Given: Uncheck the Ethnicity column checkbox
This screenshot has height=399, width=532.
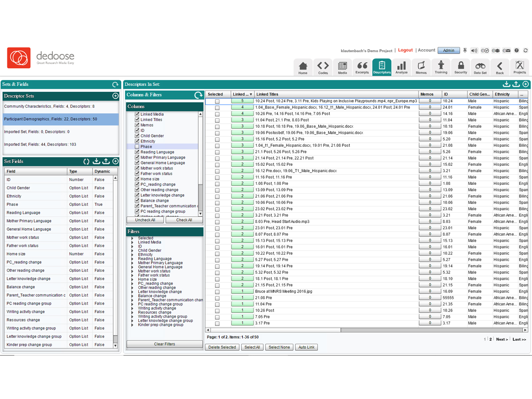Looking at the screenshot, I should 137,141.
